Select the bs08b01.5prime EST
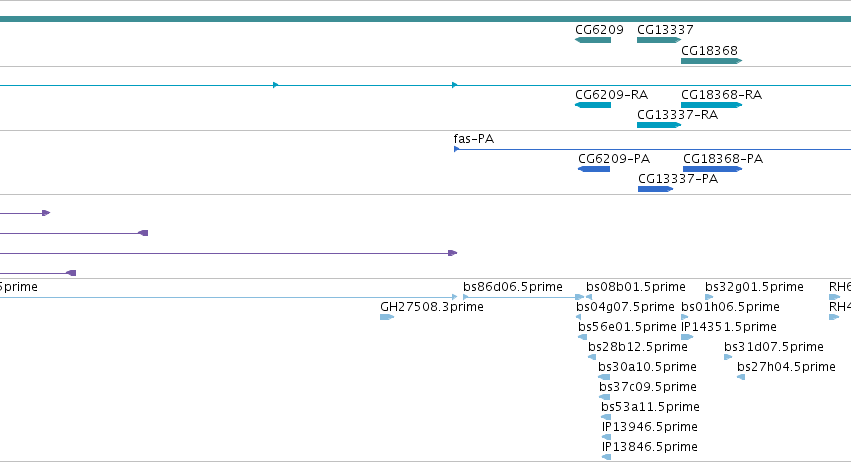The height and width of the screenshot is (462, 851). (589, 297)
